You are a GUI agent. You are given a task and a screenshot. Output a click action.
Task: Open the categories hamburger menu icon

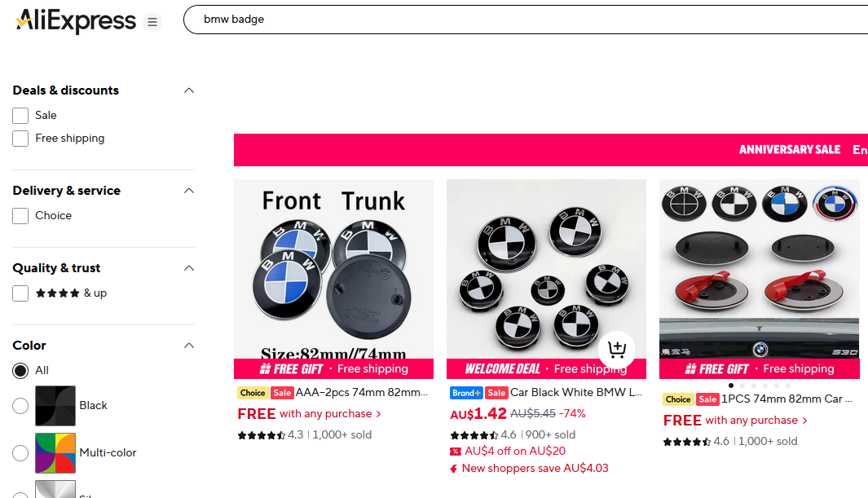point(152,22)
